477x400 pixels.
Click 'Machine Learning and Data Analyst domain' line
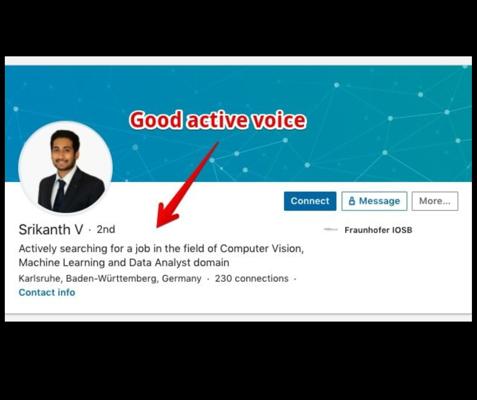124,263
